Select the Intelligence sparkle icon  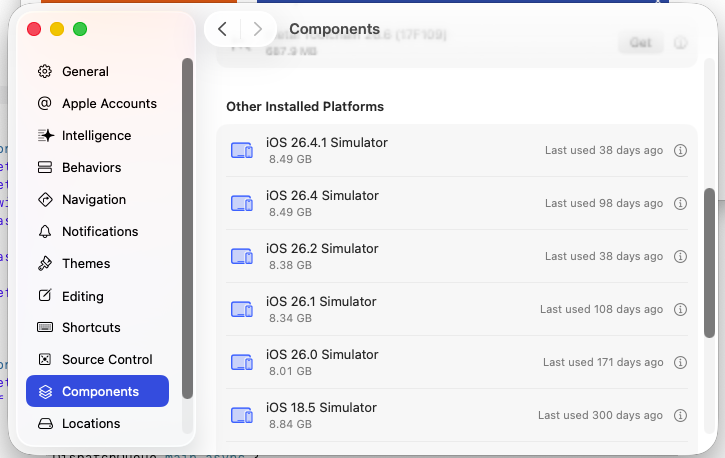(45, 135)
